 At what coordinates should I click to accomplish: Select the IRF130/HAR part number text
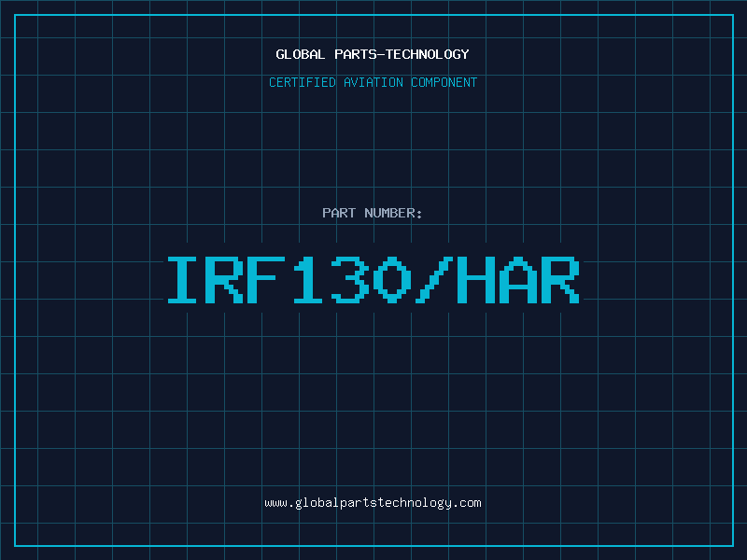tap(373, 280)
